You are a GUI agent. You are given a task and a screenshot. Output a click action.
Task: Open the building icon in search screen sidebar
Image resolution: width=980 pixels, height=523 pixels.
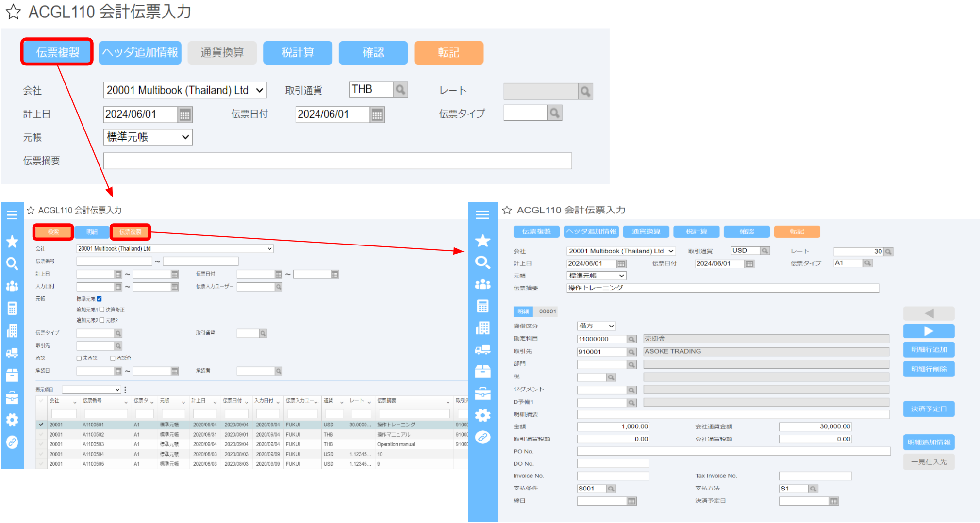pos(12,331)
